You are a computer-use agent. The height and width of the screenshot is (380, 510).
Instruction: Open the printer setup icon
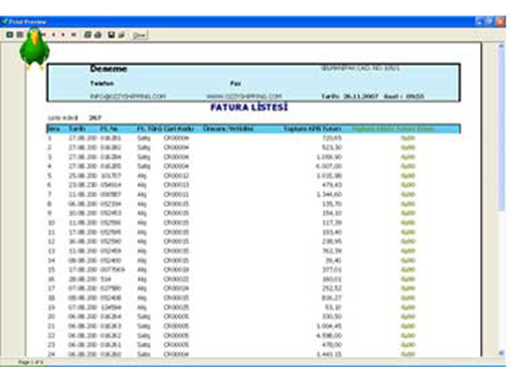[88, 34]
